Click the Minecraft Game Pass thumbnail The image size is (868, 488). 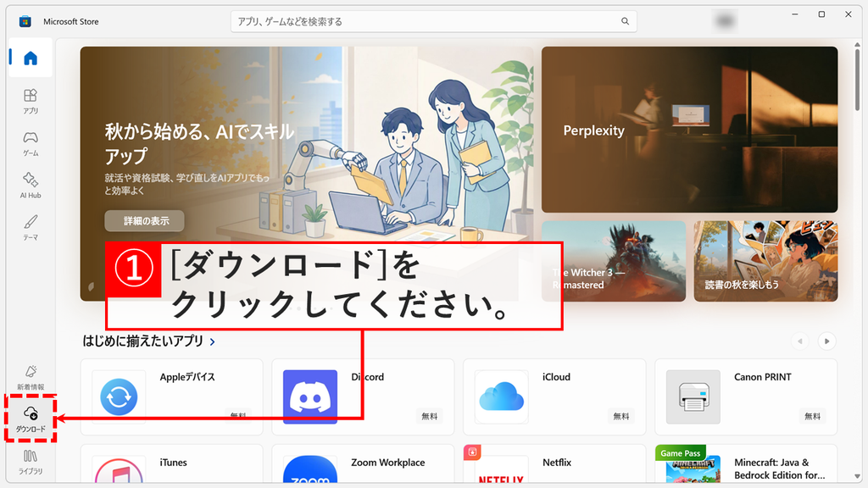click(x=693, y=469)
